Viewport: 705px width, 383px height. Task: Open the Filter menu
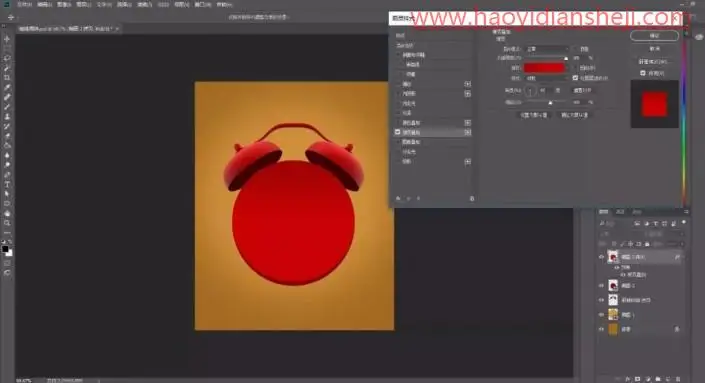click(x=144, y=4)
